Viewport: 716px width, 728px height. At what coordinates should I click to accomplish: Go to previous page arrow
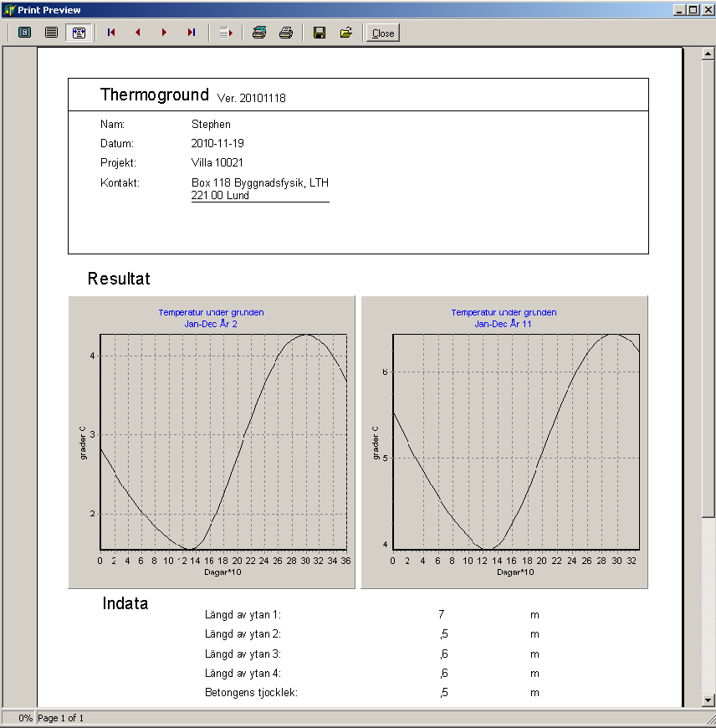coord(138,33)
